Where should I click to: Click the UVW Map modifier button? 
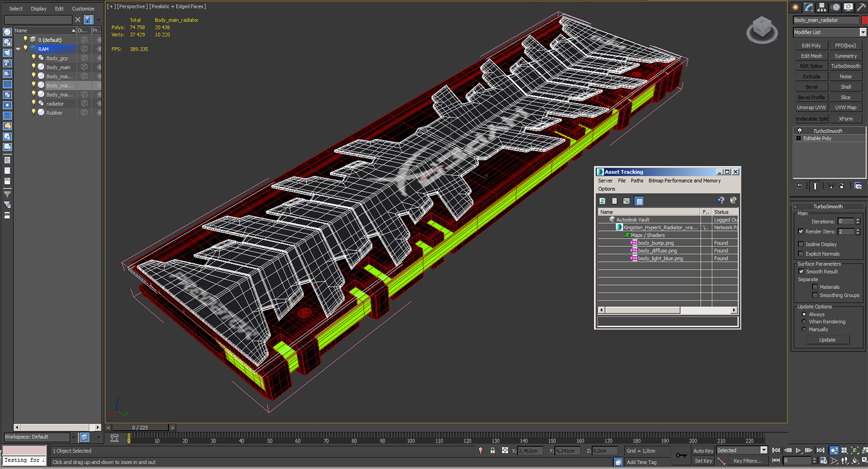click(x=846, y=107)
